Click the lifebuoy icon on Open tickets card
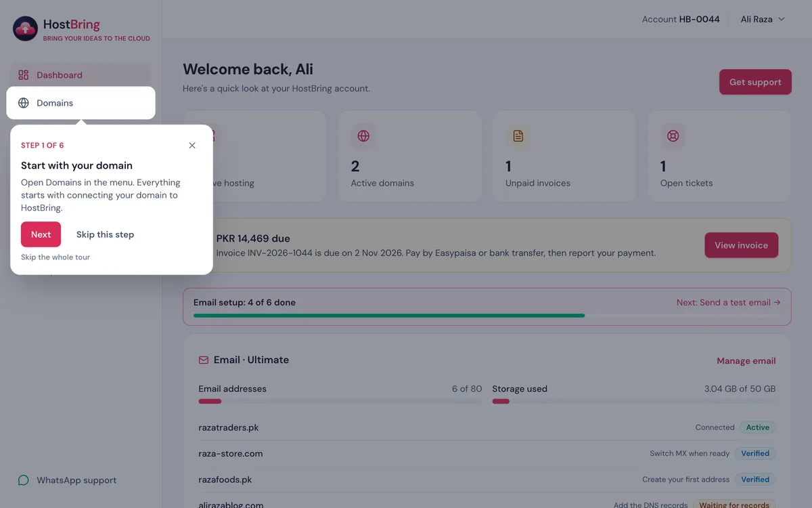This screenshot has width=812, height=508. click(673, 136)
